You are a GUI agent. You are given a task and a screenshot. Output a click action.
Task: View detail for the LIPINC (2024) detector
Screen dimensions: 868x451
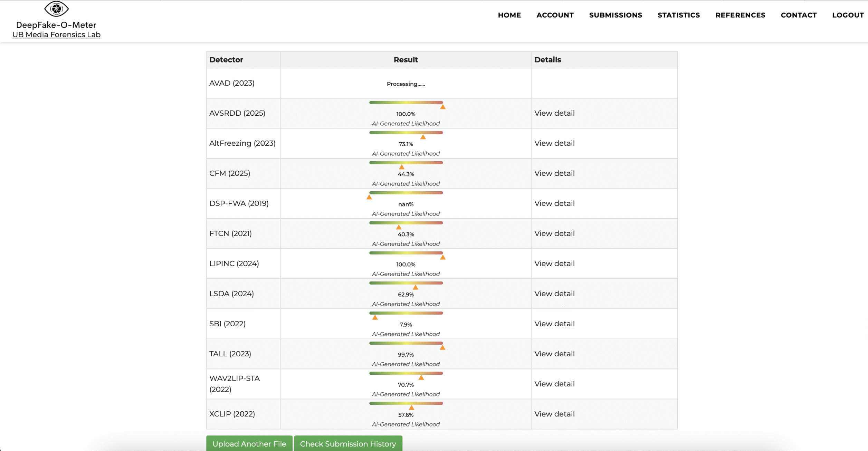click(x=554, y=263)
